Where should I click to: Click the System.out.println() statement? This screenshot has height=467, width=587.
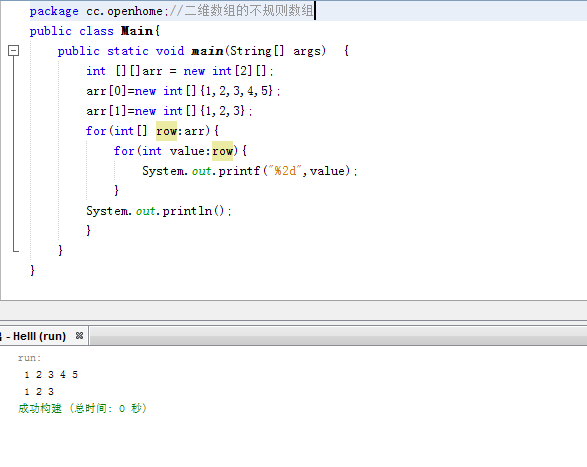click(159, 211)
